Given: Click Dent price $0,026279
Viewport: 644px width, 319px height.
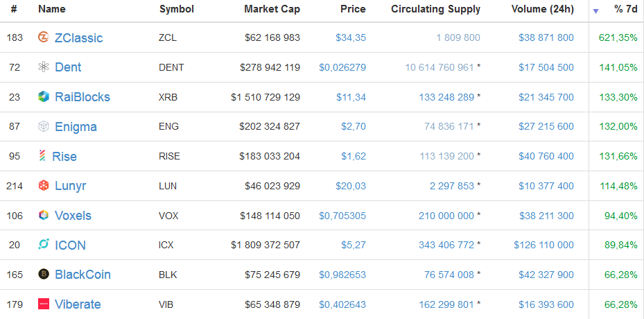Looking at the screenshot, I should [x=342, y=67].
